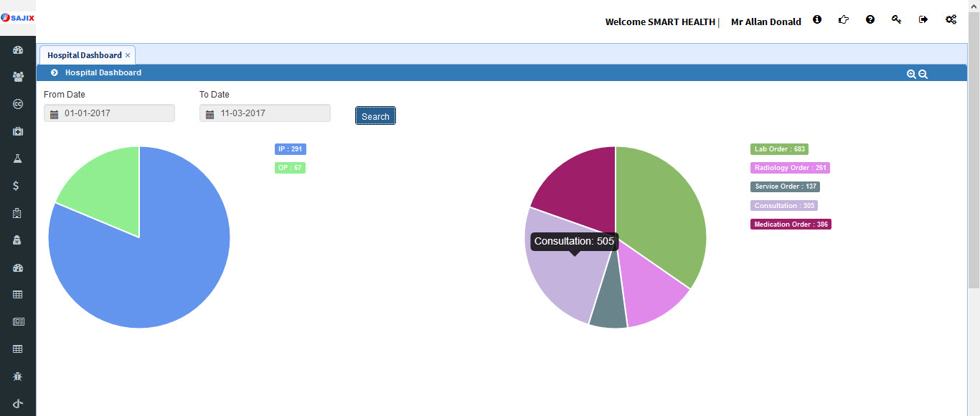Toggle the Medication Order legend item
980x416 pixels.
(791, 224)
